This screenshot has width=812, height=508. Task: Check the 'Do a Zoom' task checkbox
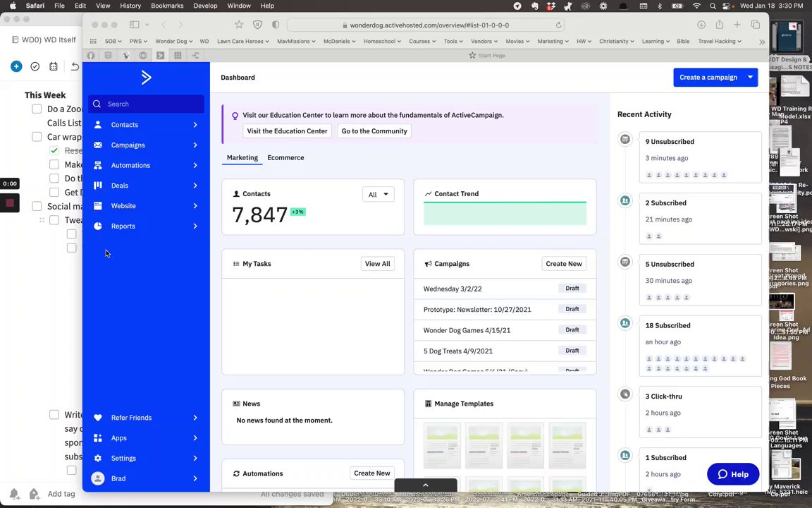(x=37, y=109)
